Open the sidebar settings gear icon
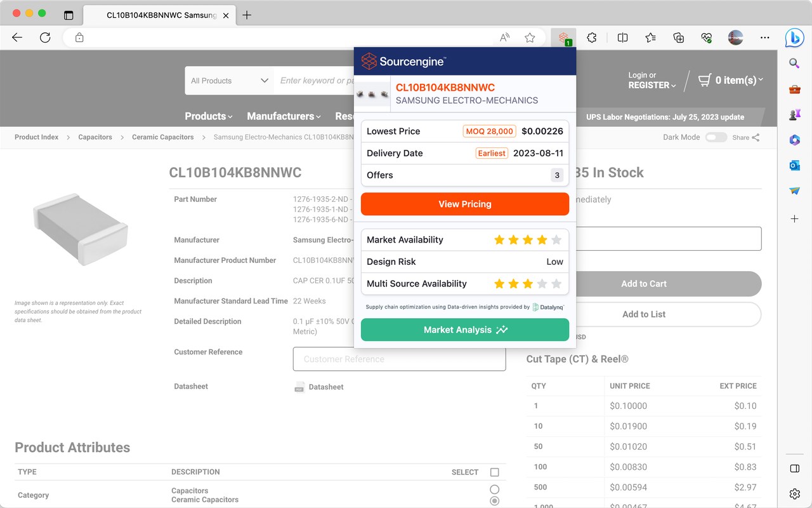812x508 pixels. coord(794,493)
